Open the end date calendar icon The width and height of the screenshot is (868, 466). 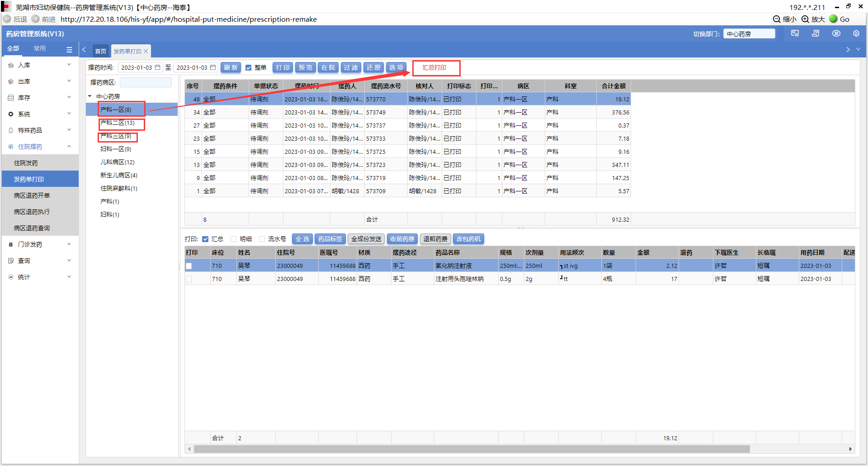(x=213, y=67)
